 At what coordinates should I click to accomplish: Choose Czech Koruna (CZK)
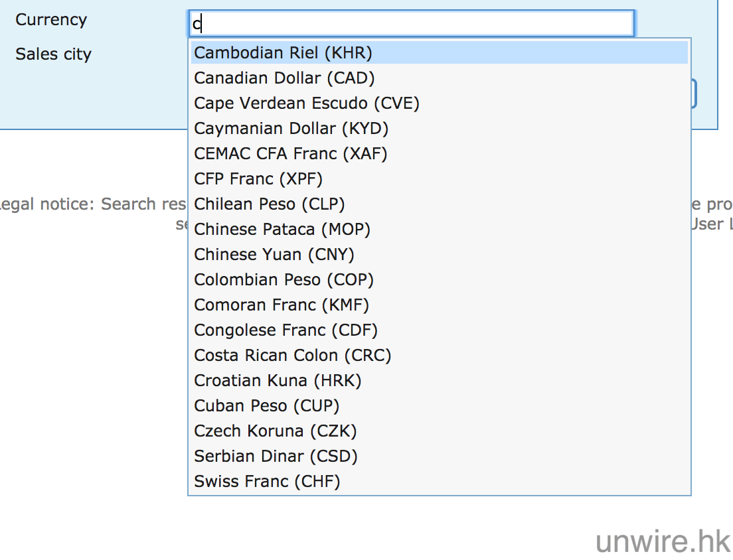pos(275,431)
